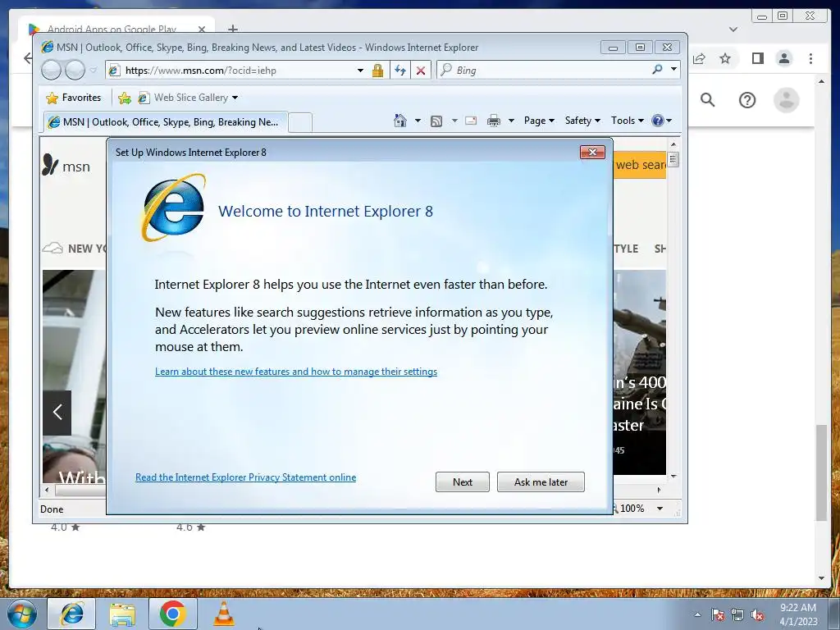Open new Chrome tab with plus button

point(232,29)
